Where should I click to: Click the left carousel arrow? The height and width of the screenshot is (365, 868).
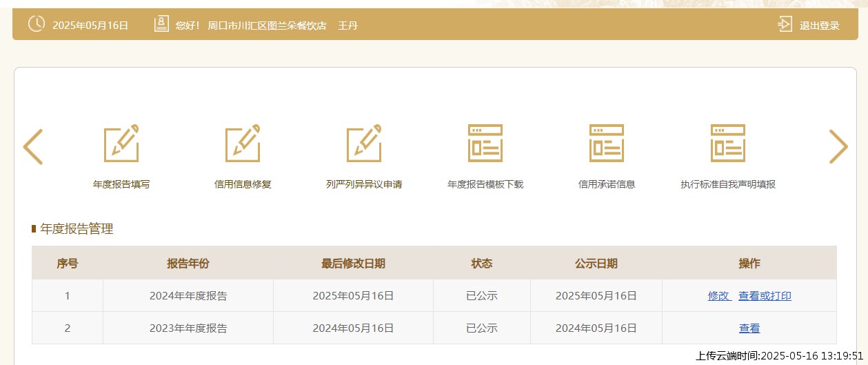click(33, 146)
